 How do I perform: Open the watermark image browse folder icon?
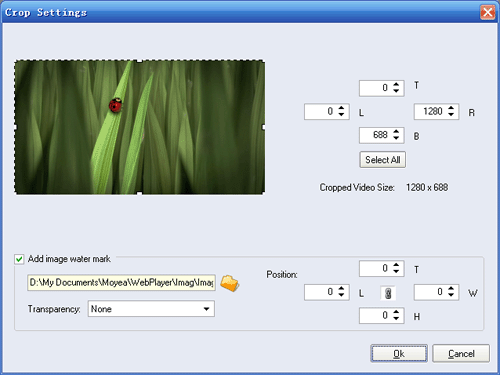230,283
